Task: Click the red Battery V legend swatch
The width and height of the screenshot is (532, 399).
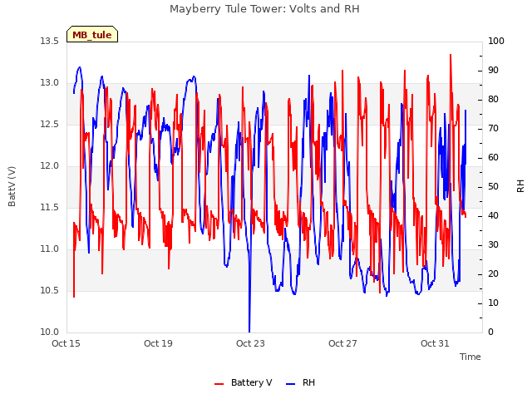Action: coord(219,384)
